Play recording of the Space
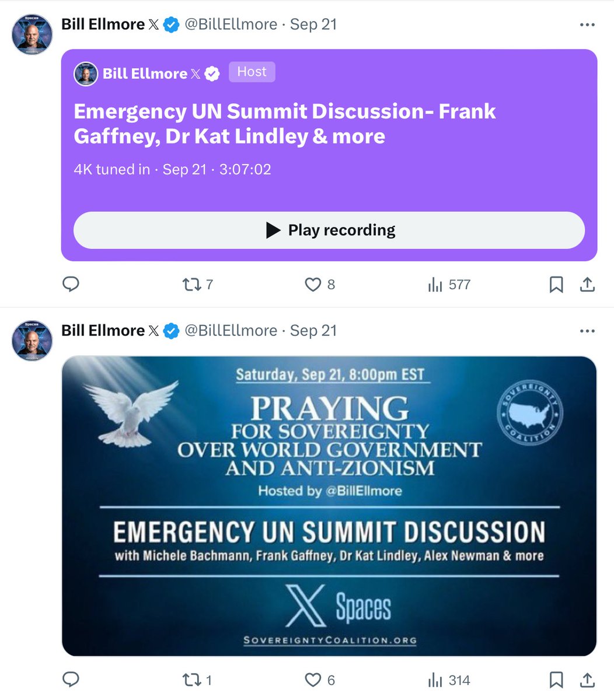The height and width of the screenshot is (700, 614). coord(329,230)
